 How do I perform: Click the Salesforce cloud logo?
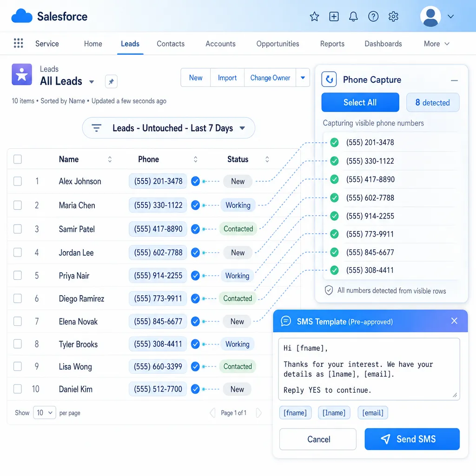coord(21,16)
